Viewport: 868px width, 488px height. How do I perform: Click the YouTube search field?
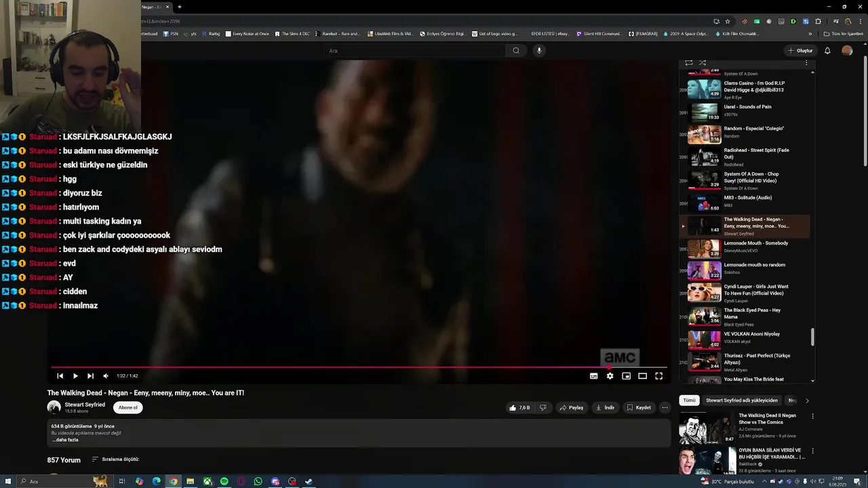414,51
